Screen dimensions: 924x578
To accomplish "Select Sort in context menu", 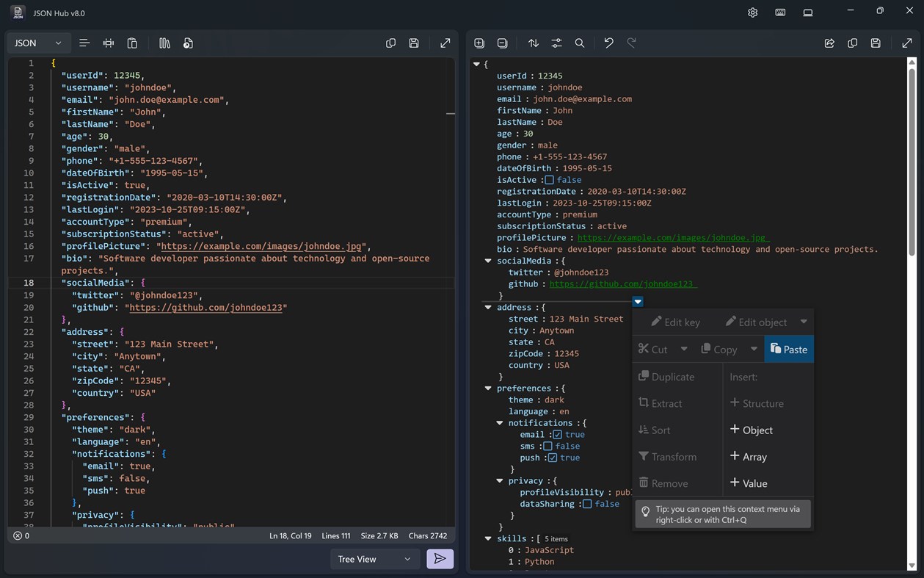I will pyautogui.click(x=655, y=430).
